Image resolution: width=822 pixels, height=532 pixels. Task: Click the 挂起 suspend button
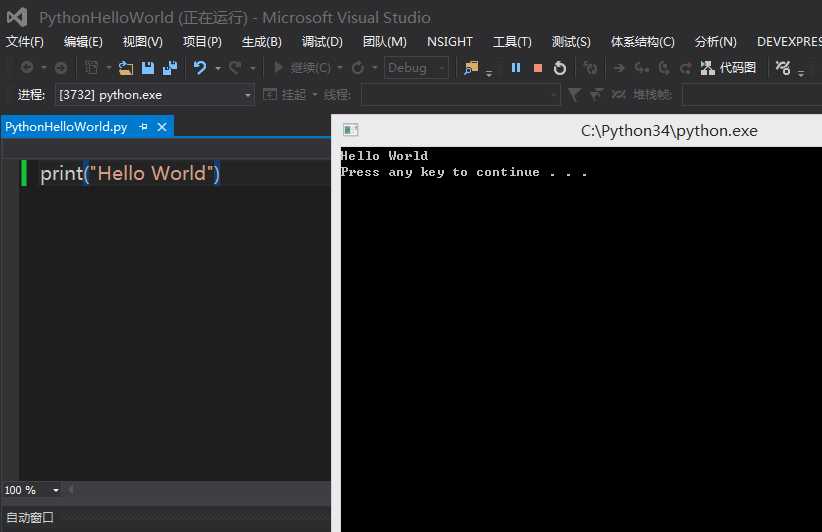coord(284,95)
